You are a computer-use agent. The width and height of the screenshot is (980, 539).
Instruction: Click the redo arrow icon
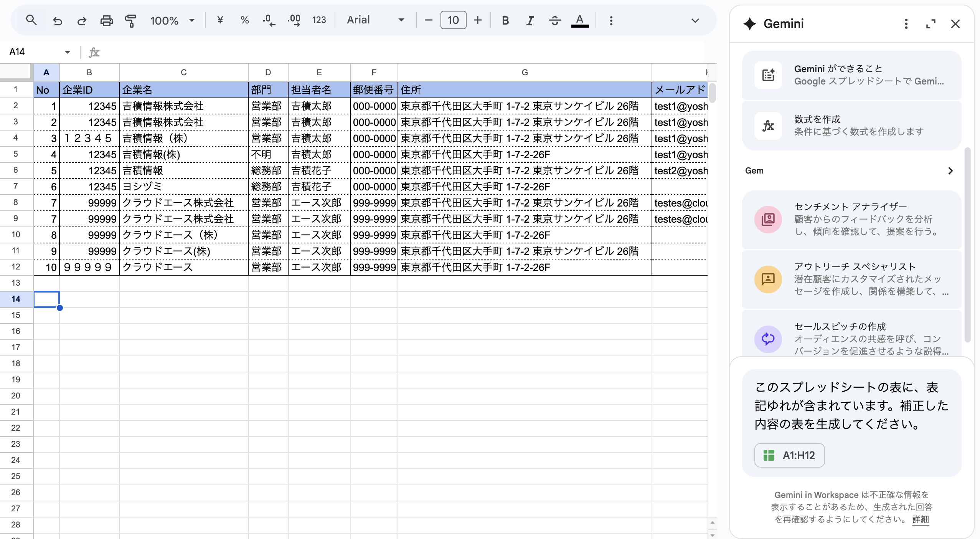click(x=82, y=21)
